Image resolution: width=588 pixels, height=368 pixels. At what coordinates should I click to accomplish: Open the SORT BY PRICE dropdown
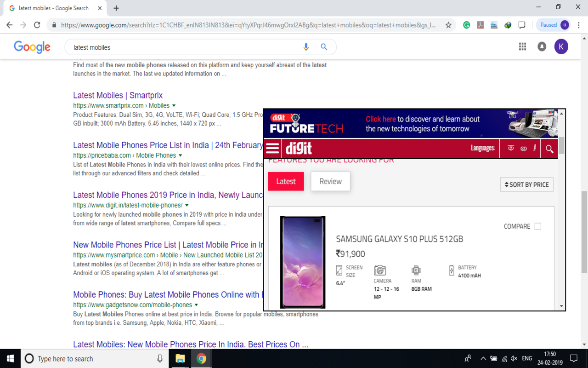point(526,184)
